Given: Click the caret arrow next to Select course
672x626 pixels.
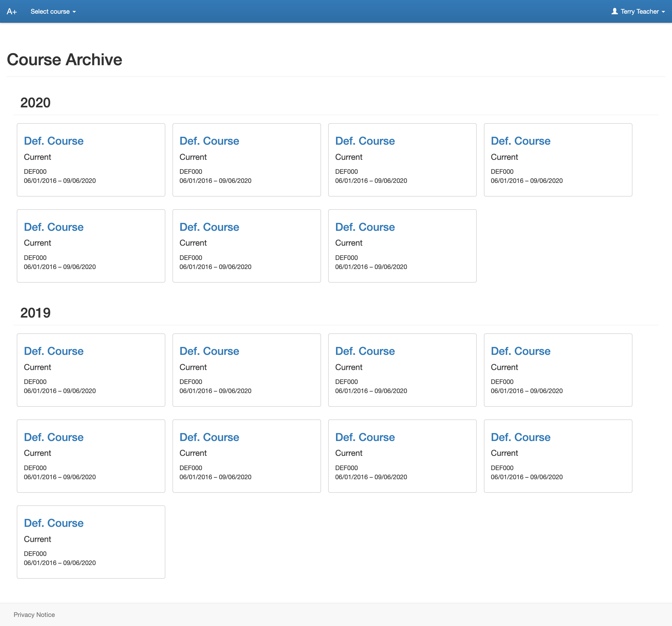Looking at the screenshot, I should pos(74,12).
